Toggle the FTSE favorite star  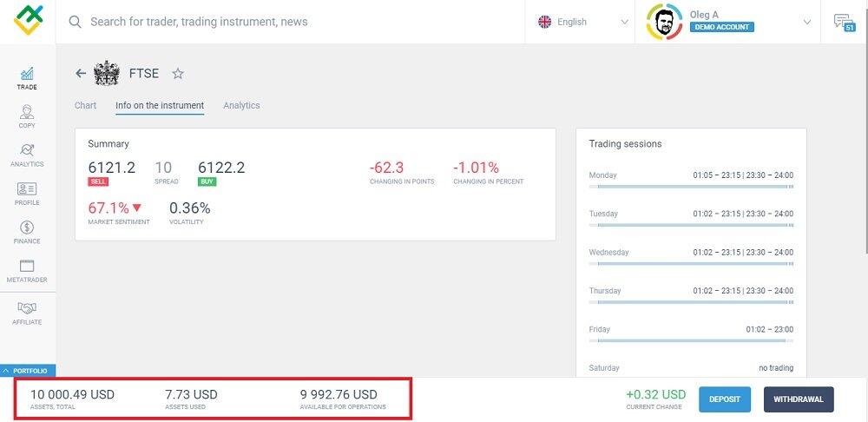pos(178,74)
